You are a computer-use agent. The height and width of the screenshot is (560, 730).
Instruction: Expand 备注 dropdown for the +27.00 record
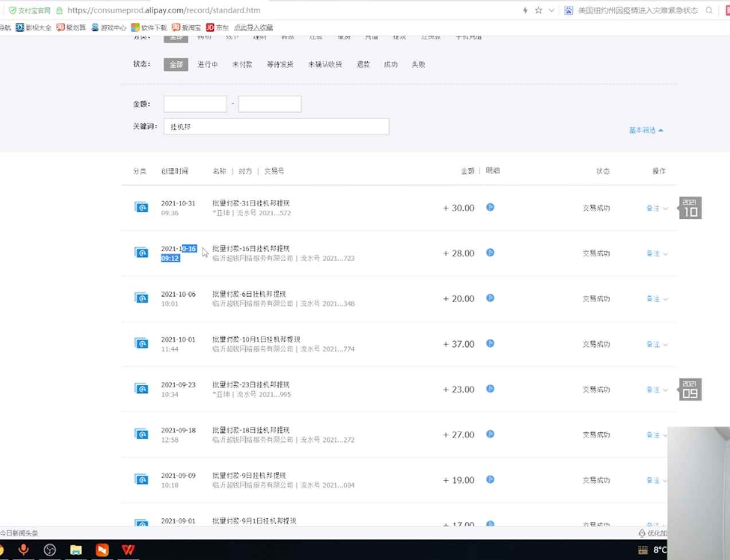656,435
